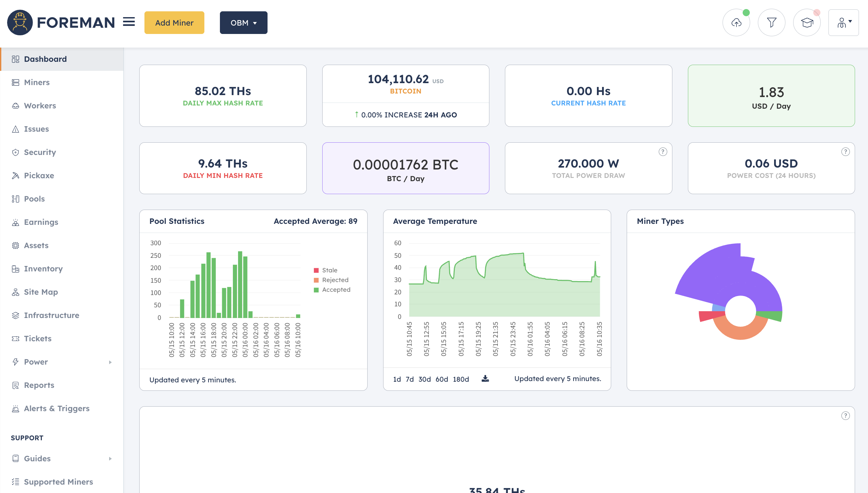Download the Average Temperature chart data
Viewport: 868px width, 493px height.
(x=485, y=378)
